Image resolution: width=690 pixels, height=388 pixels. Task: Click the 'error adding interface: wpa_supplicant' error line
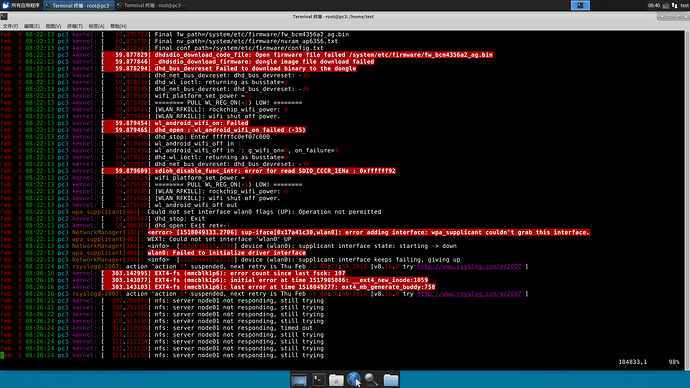pos(368,232)
